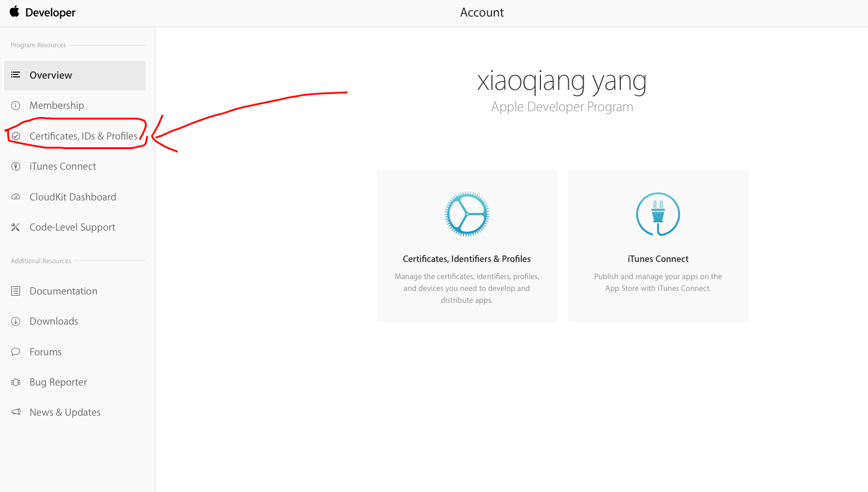868x492 pixels.
Task: Click the plug icon on iTunes Connect card
Action: point(658,214)
